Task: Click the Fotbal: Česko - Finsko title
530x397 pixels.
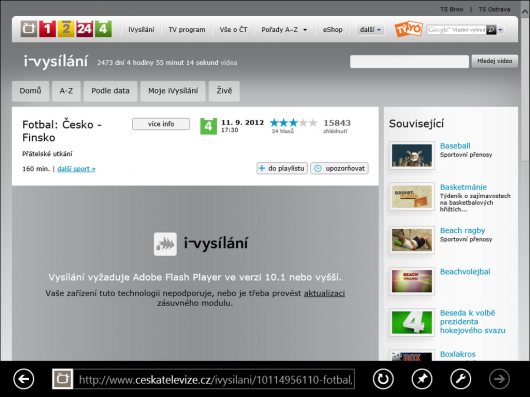Action: 62,131
